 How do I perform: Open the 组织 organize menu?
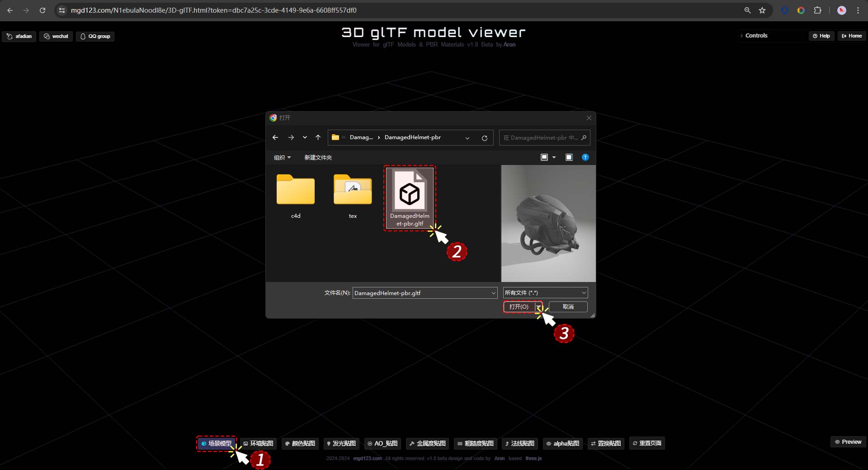coord(282,157)
